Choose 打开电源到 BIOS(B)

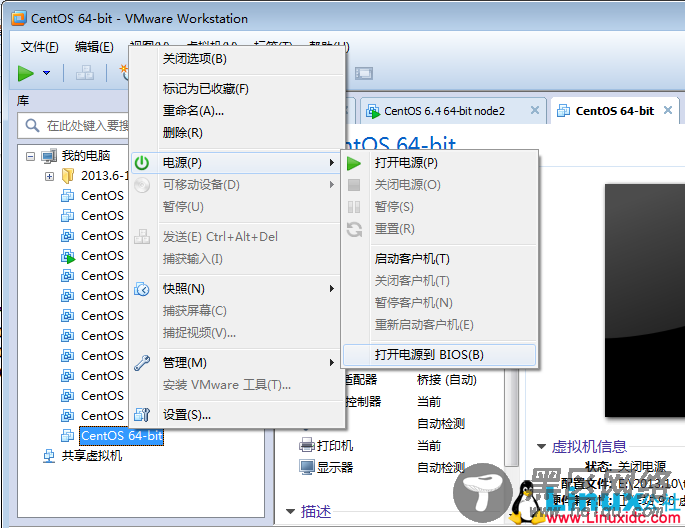(439, 355)
